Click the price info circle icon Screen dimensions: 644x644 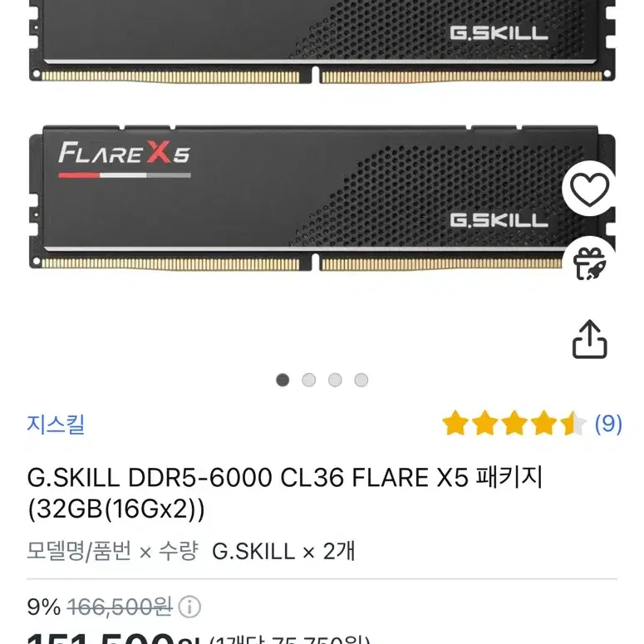[189, 607]
